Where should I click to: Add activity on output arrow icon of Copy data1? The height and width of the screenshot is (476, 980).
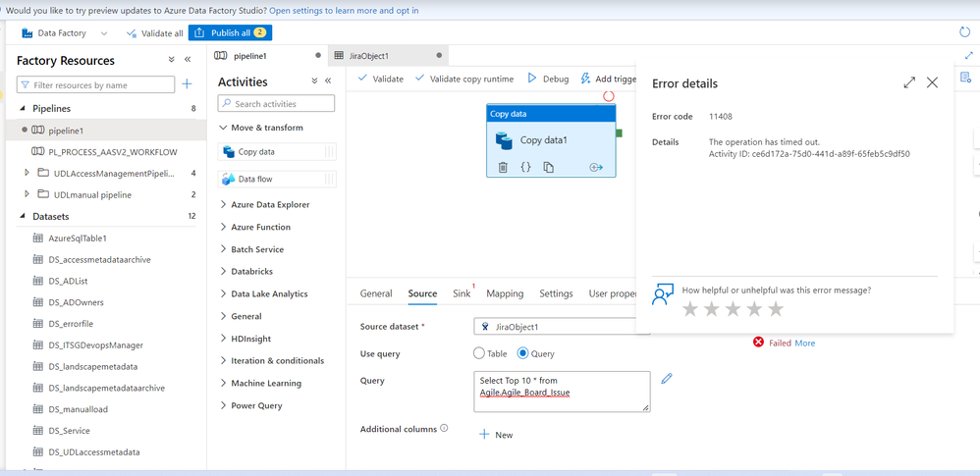[596, 167]
